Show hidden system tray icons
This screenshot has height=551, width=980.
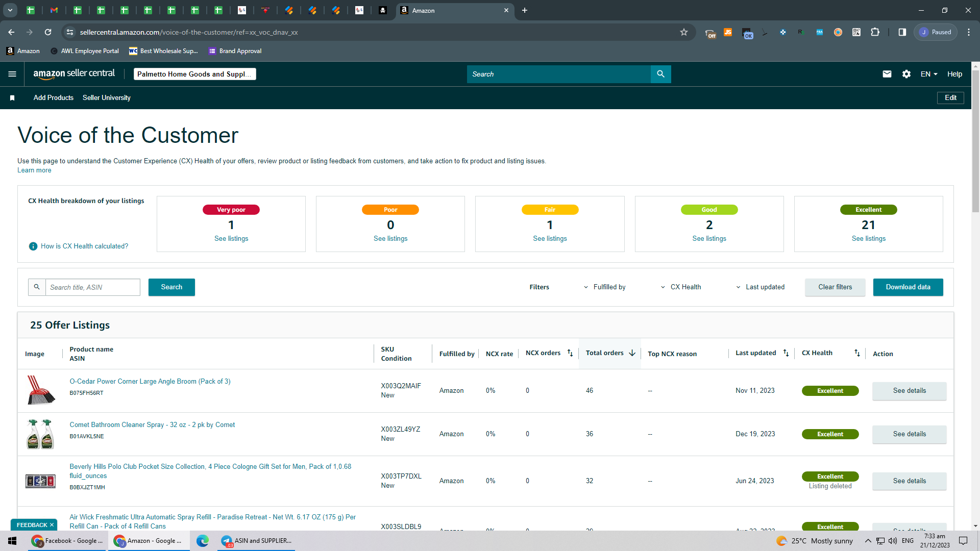[x=868, y=541]
